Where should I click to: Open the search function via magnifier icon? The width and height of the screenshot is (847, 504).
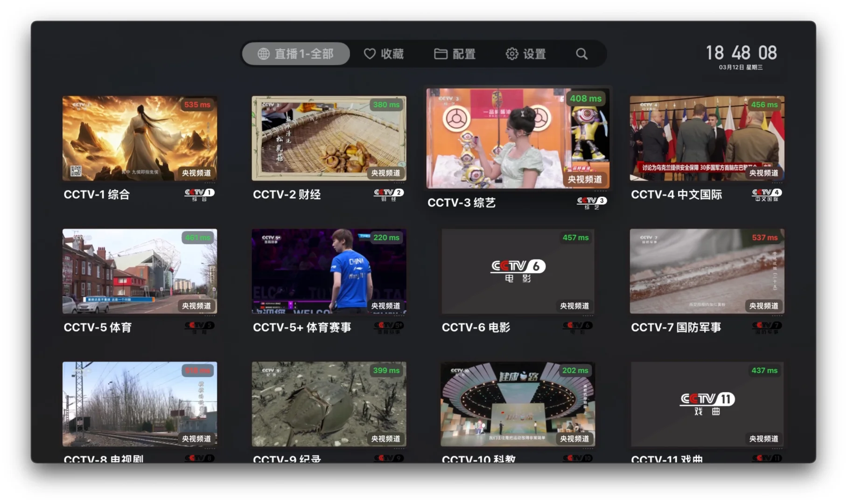(581, 54)
